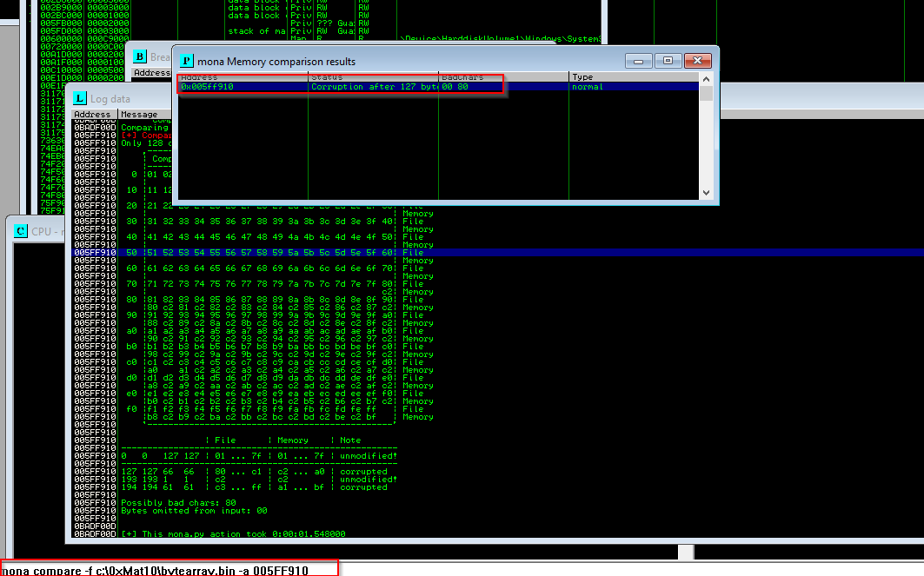Click the P icon of mona results window
Screen dimensions: 924x576
pos(186,61)
